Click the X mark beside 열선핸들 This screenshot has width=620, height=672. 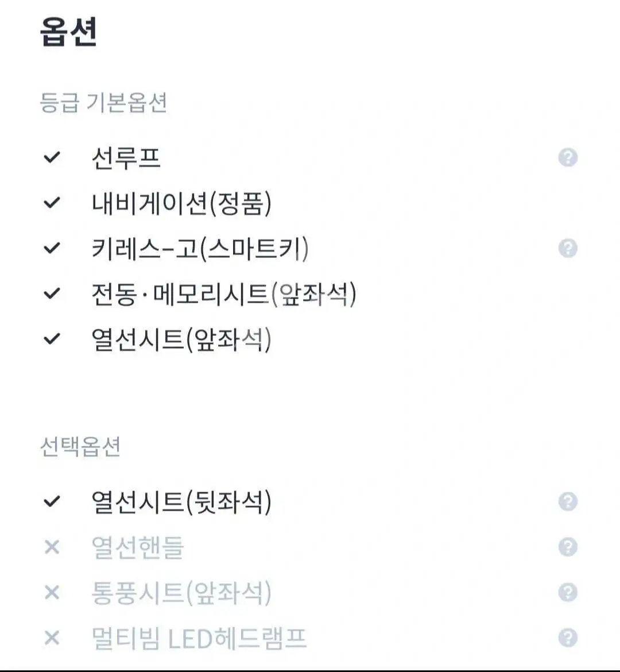[52, 547]
